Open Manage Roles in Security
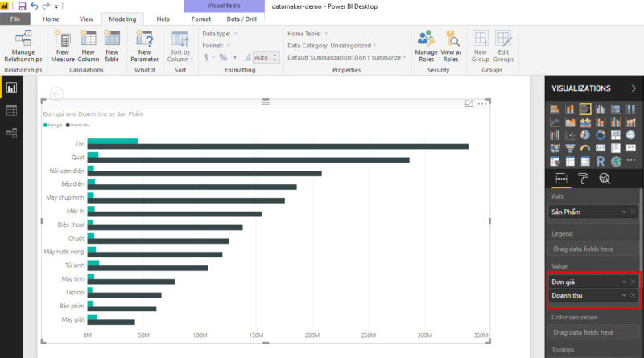Viewport: 644px width, 358px height. (x=426, y=45)
